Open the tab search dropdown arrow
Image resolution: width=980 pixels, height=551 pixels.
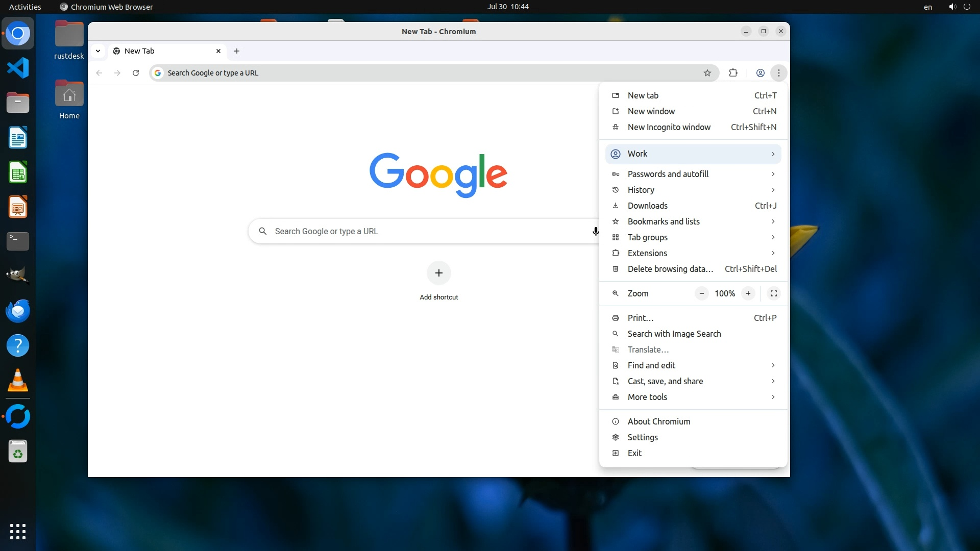point(98,51)
